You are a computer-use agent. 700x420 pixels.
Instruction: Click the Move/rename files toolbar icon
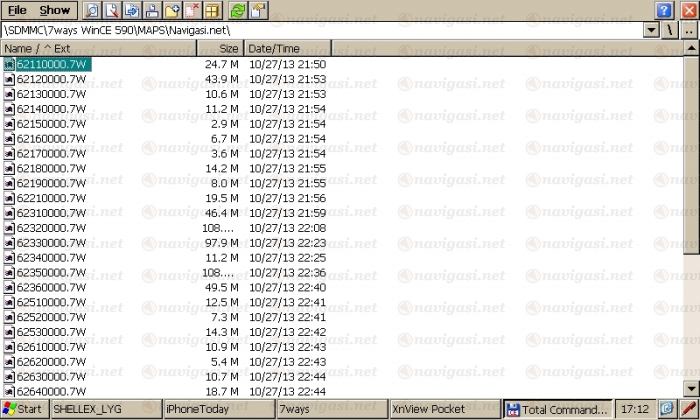pyautogui.click(x=152, y=10)
